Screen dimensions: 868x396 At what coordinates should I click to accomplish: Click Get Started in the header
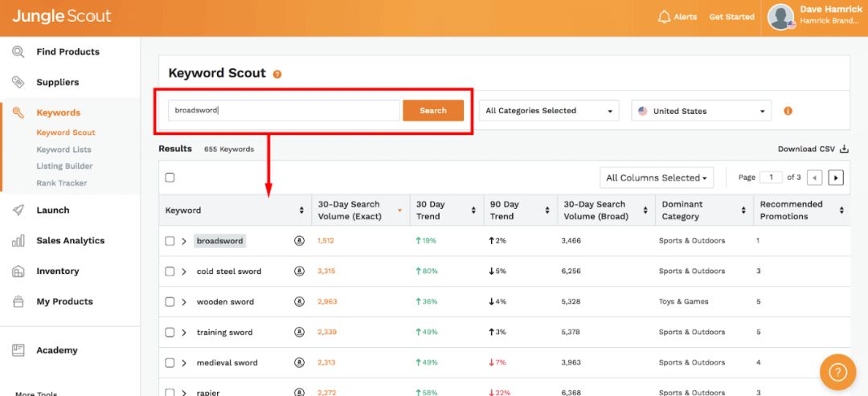[x=731, y=17]
